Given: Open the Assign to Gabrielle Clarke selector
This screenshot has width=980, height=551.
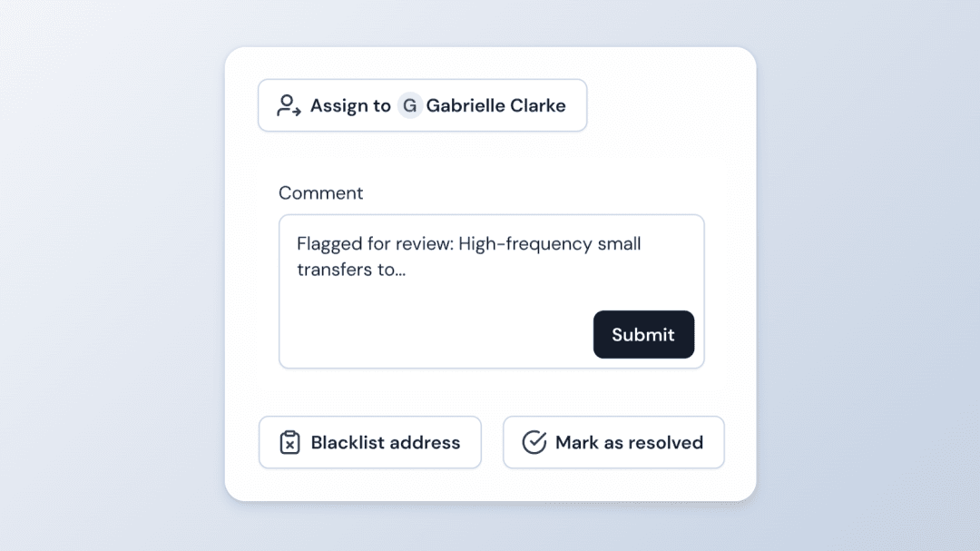Looking at the screenshot, I should tap(423, 105).
